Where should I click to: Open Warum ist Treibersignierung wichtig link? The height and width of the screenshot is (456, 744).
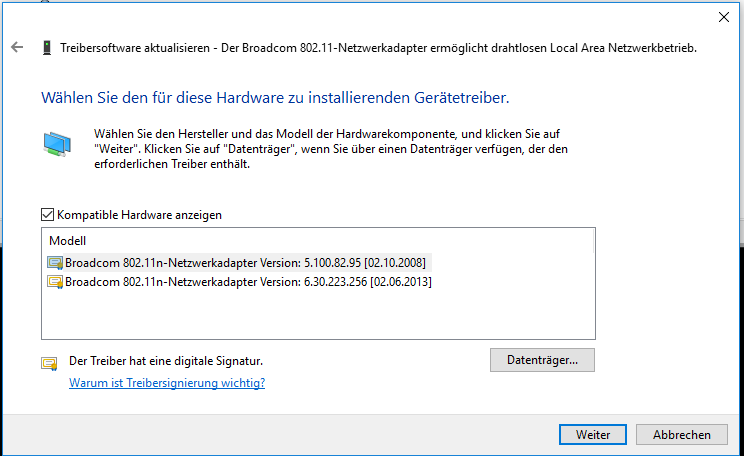167,383
